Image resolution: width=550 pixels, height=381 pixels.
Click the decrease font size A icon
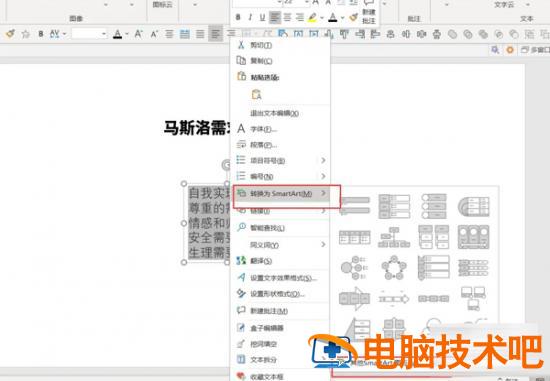(154, 34)
